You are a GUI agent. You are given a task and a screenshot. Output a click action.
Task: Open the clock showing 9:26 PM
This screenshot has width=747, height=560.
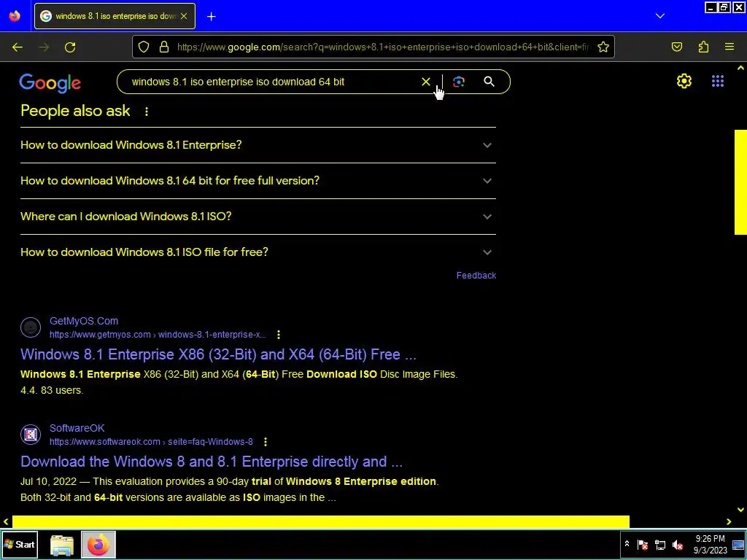[x=710, y=545]
